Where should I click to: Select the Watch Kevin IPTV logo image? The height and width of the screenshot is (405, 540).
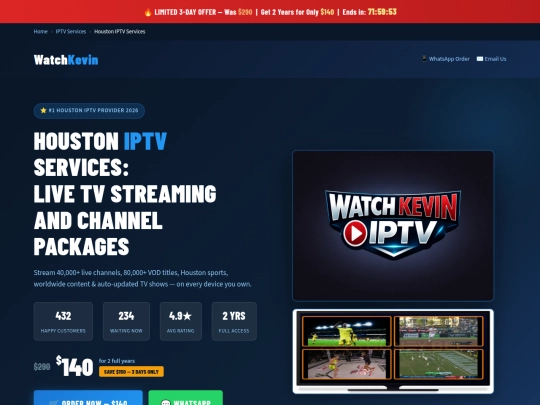pyautogui.click(x=393, y=226)
